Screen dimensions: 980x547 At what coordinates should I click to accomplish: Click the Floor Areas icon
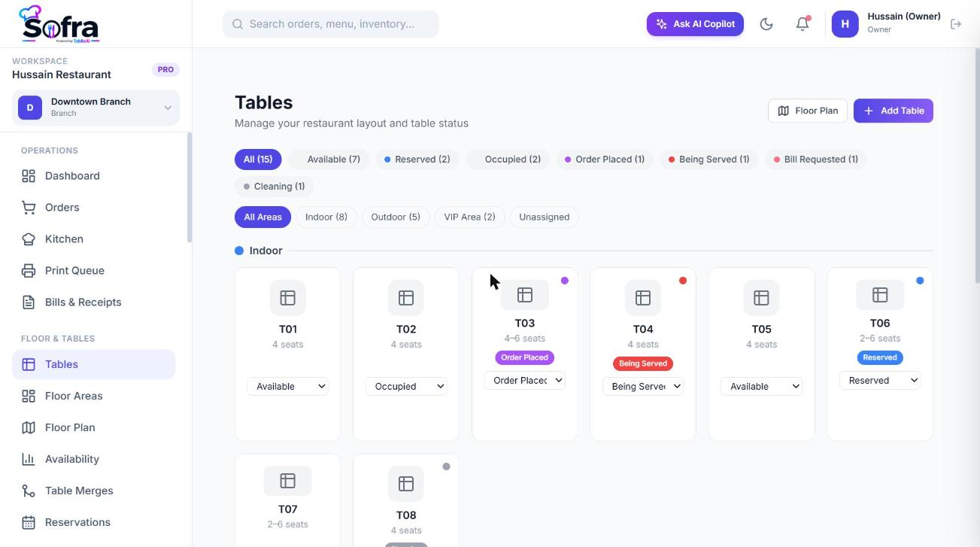tap(29, 396)
